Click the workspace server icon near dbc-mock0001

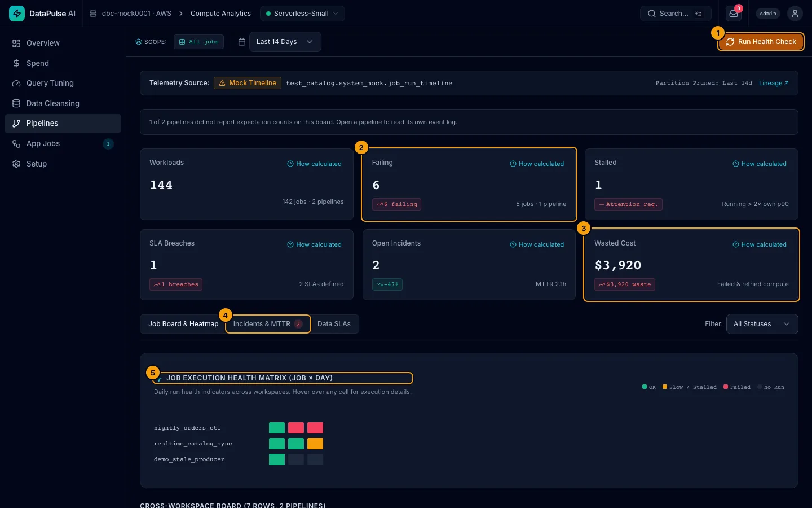point(93,14)
